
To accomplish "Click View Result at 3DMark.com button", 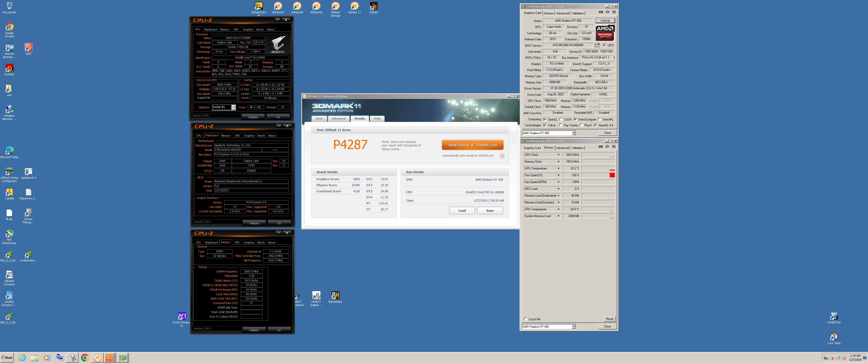I will (472, 145).
